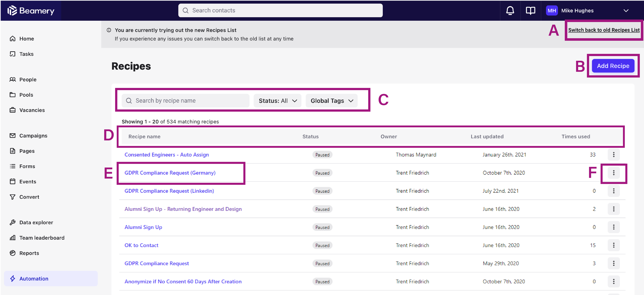Click the times used value 33
This screenshot has height=295, width=644.
point(593,155)
